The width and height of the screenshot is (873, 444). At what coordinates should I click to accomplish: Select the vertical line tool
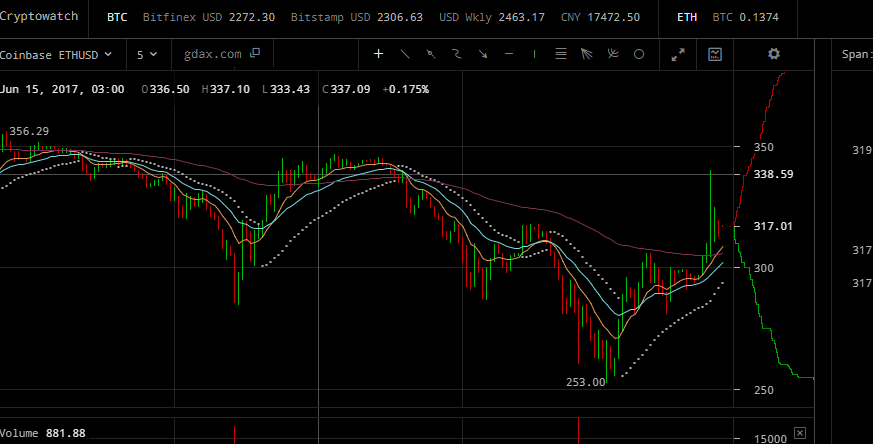(x=534, y=54)
